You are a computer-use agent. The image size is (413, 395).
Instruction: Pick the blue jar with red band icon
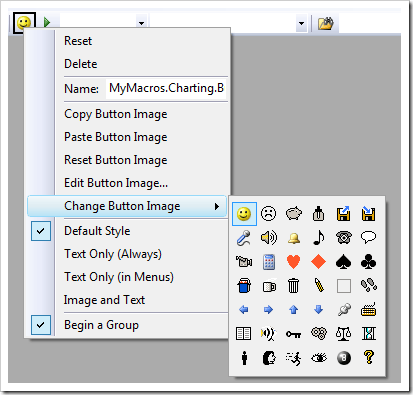click(244, 286)
